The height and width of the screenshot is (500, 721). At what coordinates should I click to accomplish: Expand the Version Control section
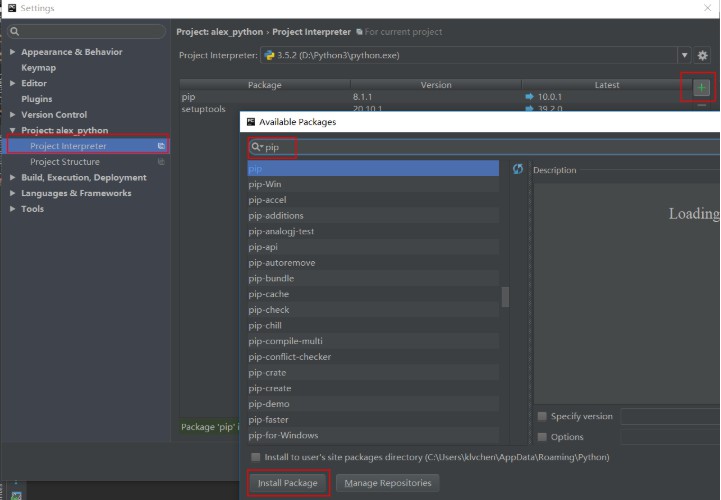tap(12, 115)
